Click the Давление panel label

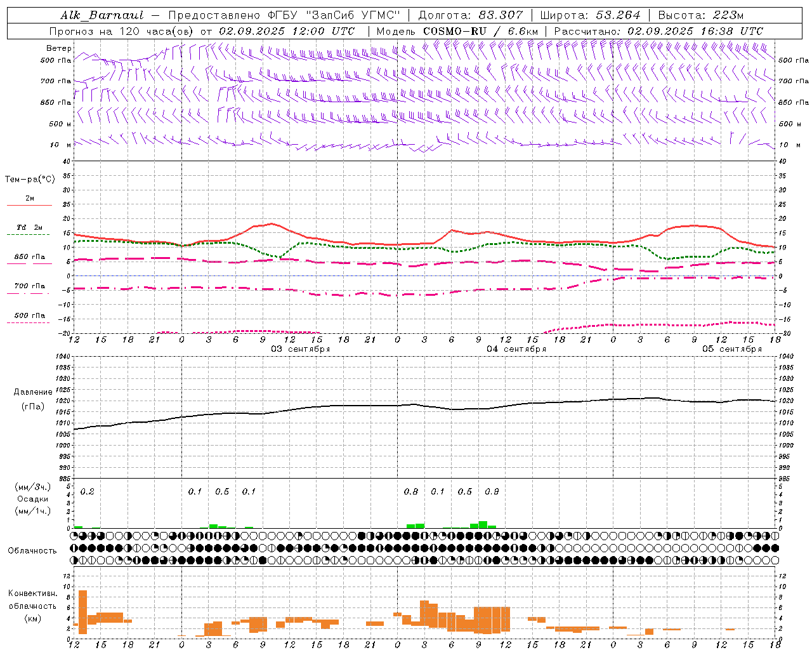(33, 392)
